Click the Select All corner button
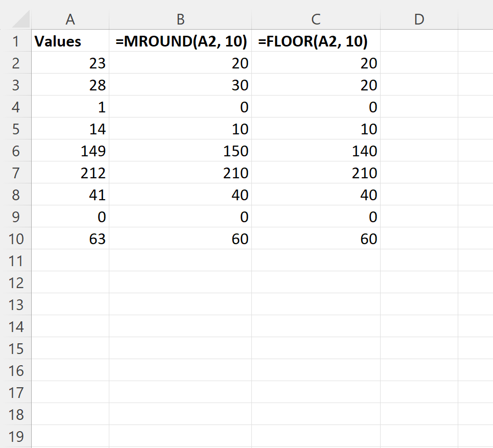The height and width of the screenshot is (448, 493). coord(17,19)
